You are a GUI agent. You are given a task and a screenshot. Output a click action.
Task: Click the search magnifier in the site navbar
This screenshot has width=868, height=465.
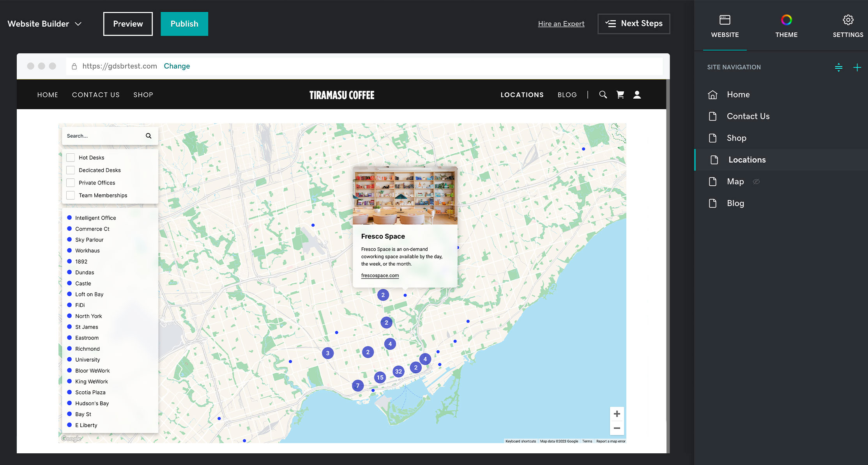[603, 94]
